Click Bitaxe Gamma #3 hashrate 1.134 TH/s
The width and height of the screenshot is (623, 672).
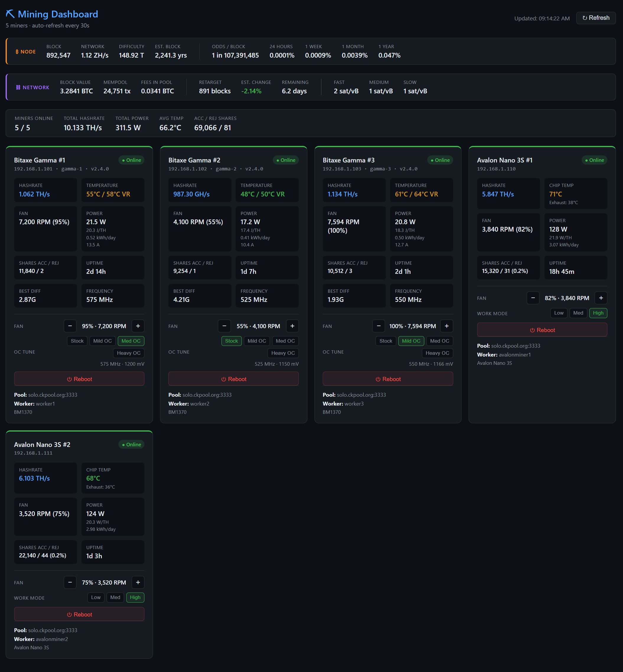pyautogui.click(x=343, y=194)
